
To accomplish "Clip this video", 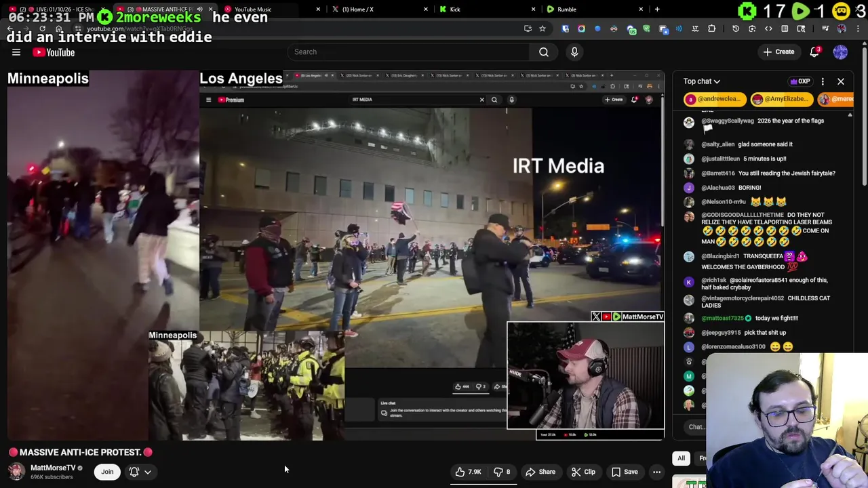I will (583, 472).
